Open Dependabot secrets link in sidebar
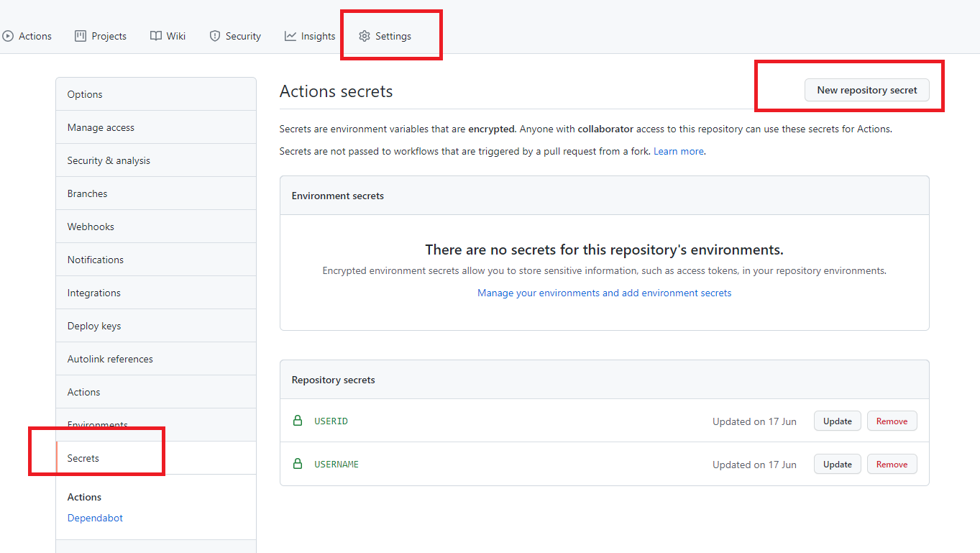The image size is (980, 553). 95,518
